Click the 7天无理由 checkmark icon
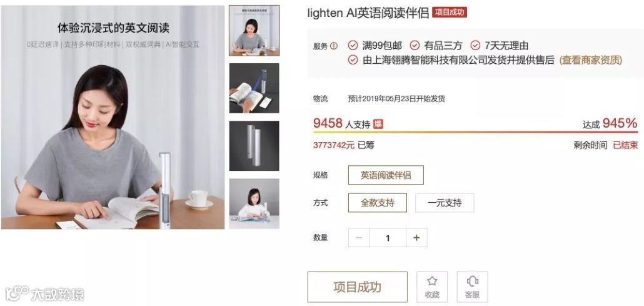The width and height of the screenshot is (644, 306). point(475,45)
